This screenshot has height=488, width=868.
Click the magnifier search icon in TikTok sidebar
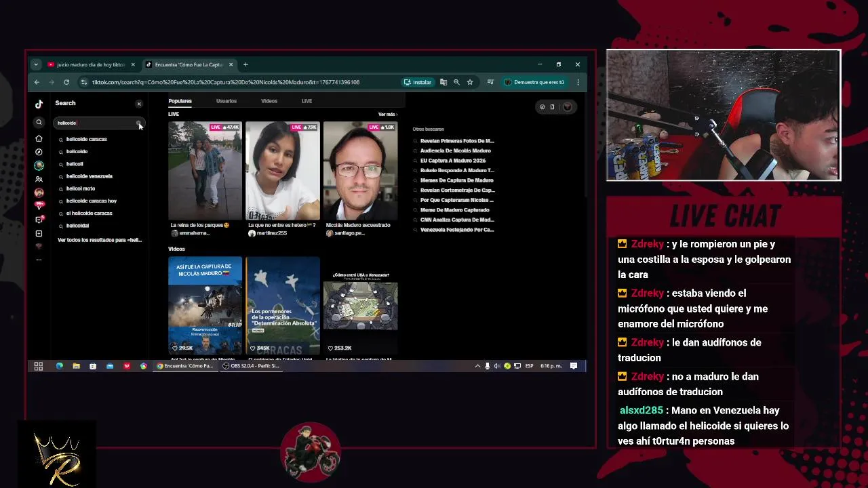tap(39, 123)
